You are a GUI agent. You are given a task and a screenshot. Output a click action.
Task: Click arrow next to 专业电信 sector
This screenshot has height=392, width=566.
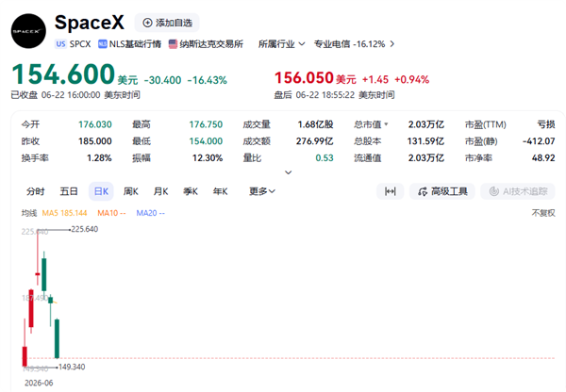tap(392, 44)
